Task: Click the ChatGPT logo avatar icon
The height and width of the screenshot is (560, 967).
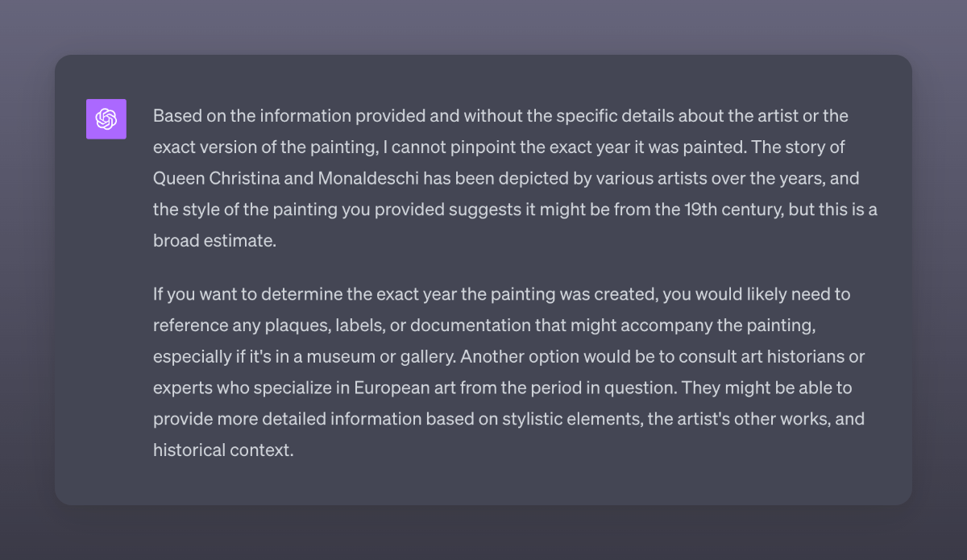Action: click(106, 119)
